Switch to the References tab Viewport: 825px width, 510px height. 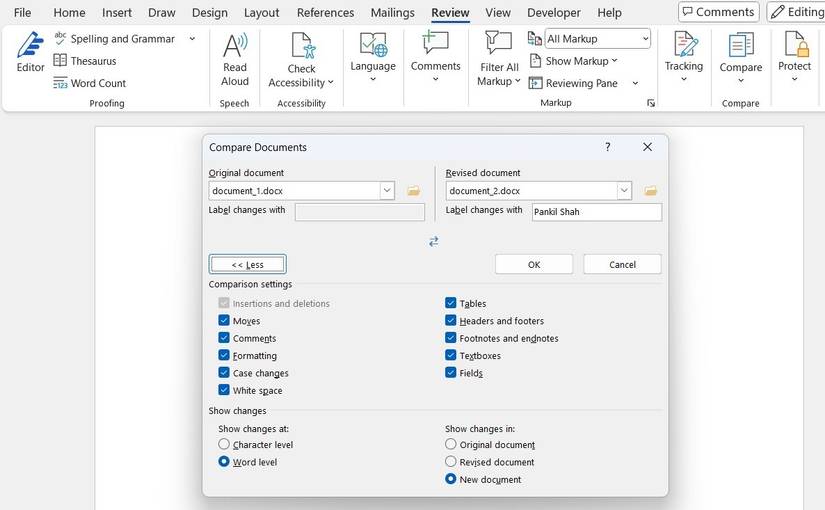click(325, 13)
